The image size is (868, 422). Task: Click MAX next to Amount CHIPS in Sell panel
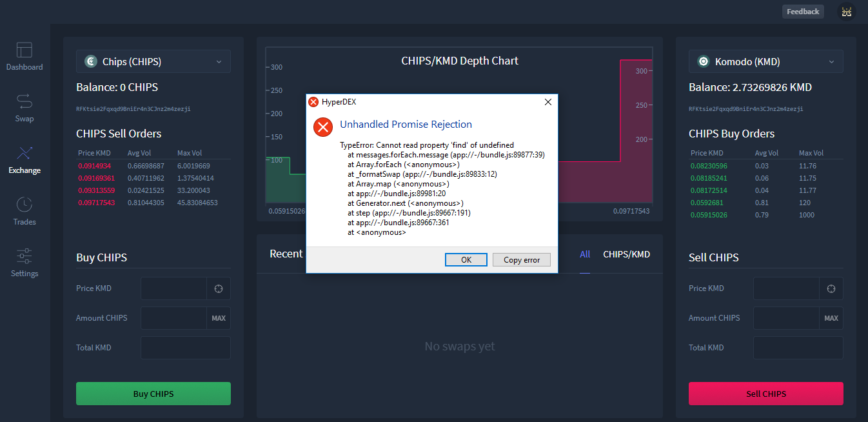832,317
